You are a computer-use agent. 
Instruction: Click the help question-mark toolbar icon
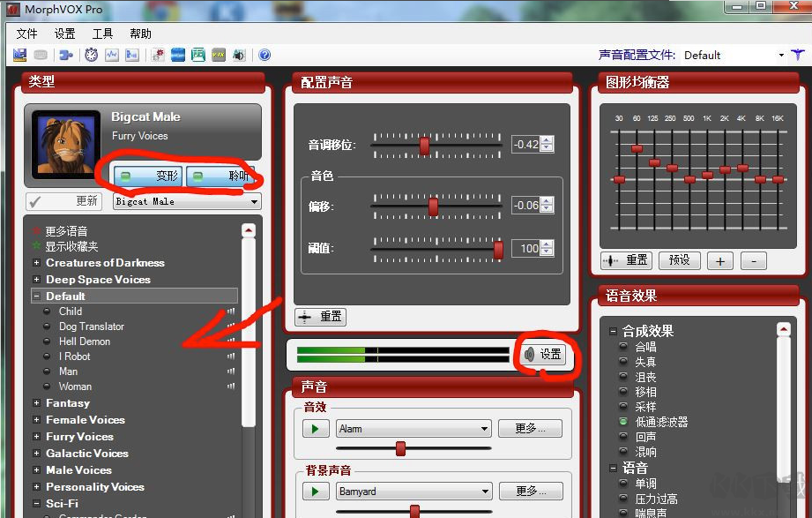coord(264,55)
